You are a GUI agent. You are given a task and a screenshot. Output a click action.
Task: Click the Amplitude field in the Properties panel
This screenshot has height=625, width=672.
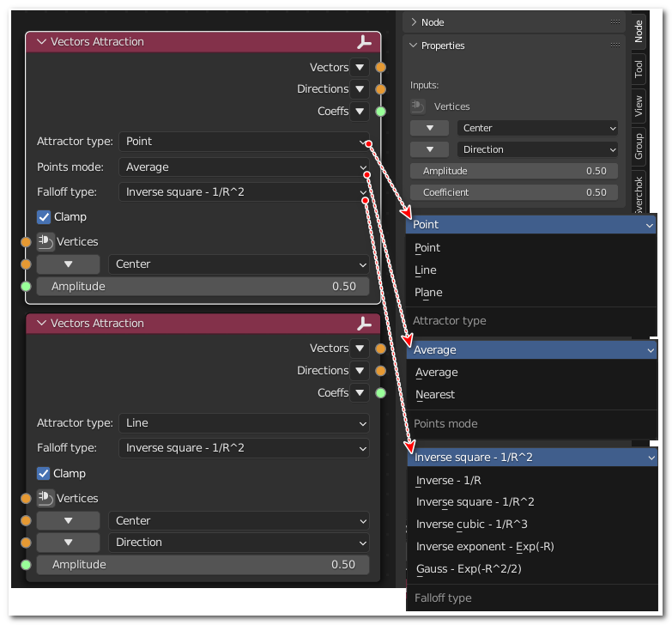(x=514, y=171)
